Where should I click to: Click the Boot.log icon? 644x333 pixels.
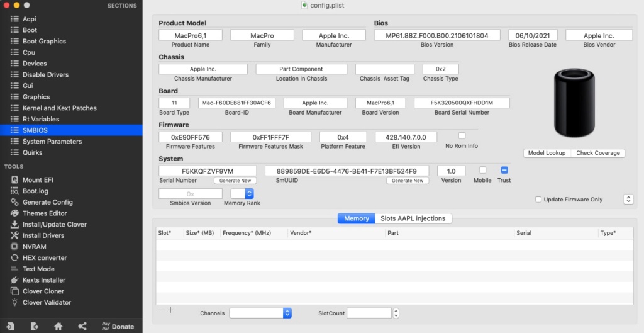14,191
